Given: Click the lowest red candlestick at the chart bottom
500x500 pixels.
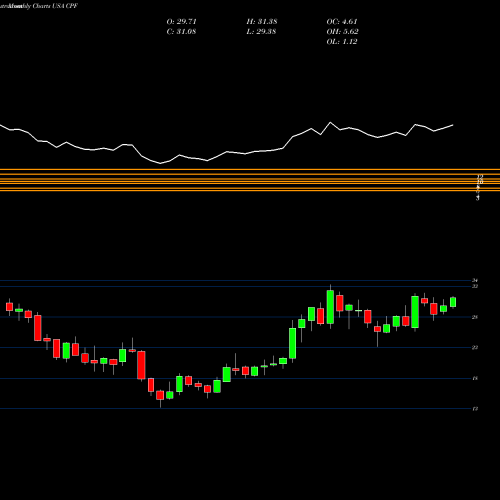Looking at the screenshot, I should (160, 395).
